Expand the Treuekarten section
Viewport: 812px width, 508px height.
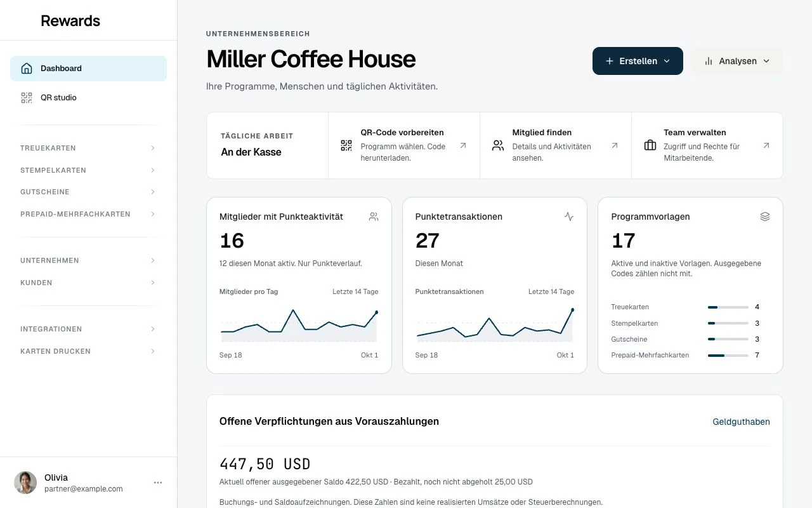(x=88, y=148)
